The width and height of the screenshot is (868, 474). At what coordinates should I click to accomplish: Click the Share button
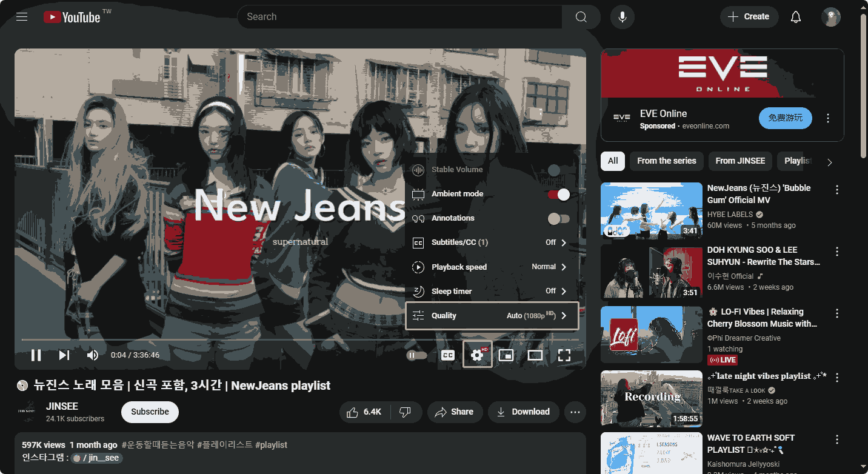[455, 412]
